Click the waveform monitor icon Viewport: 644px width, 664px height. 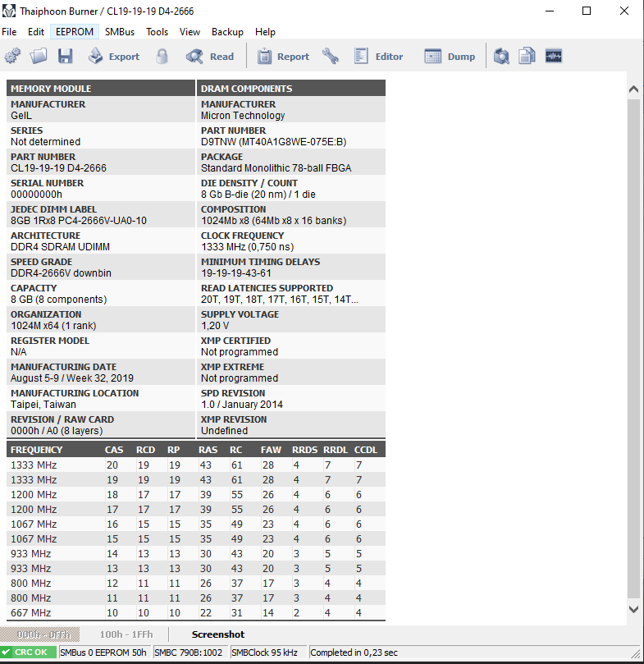click(x=554, y=56)
